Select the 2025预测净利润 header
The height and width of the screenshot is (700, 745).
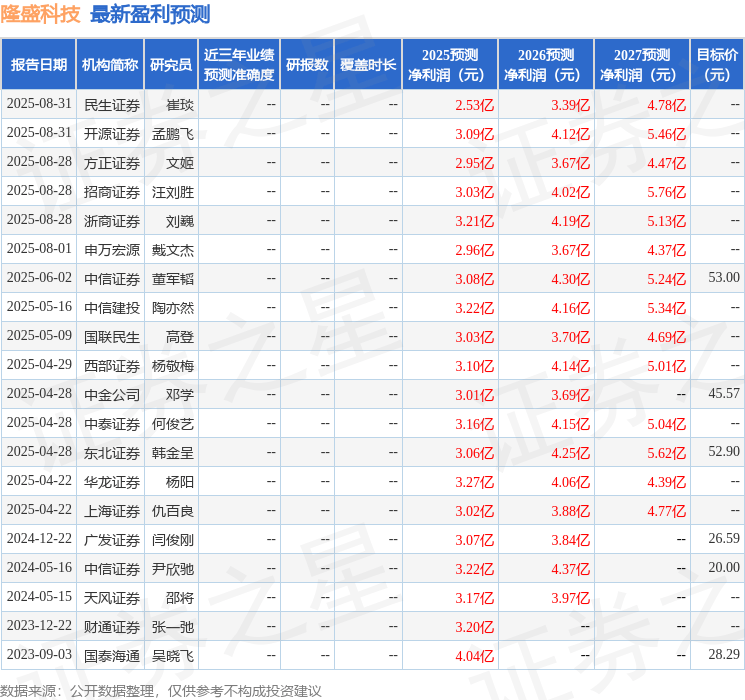[x=450, y=65]
